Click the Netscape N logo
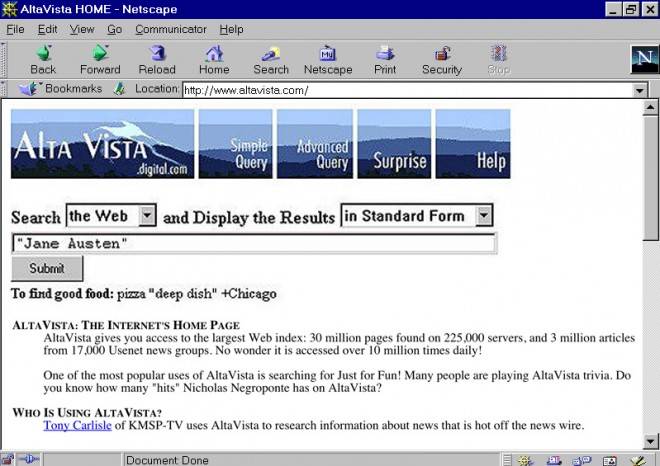660x466 pixels. click(644, 59)
